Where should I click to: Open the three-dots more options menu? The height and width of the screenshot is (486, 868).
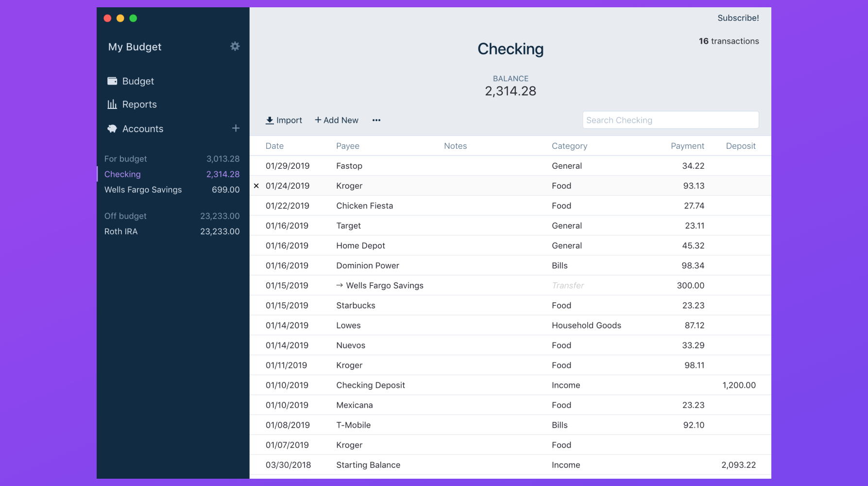point(376,120)
